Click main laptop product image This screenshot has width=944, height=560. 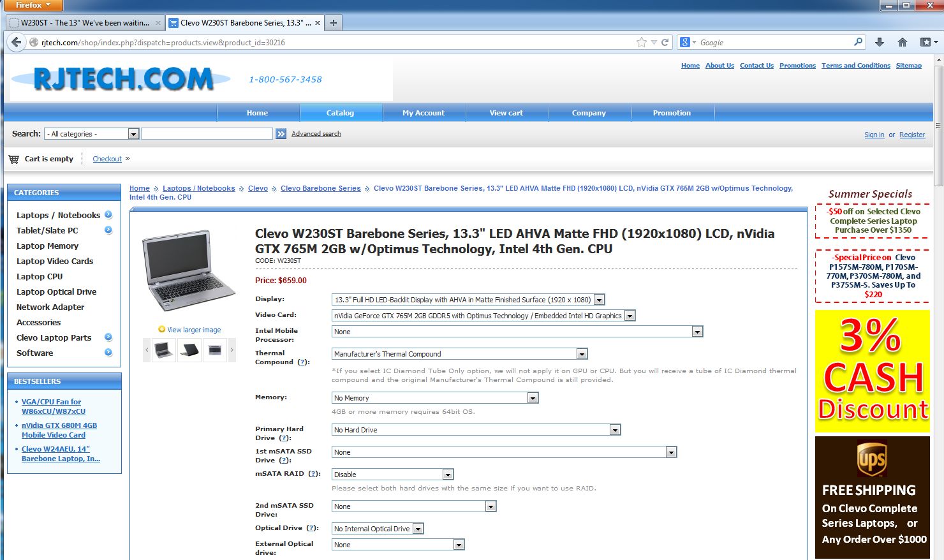click(x=189, y=270)
